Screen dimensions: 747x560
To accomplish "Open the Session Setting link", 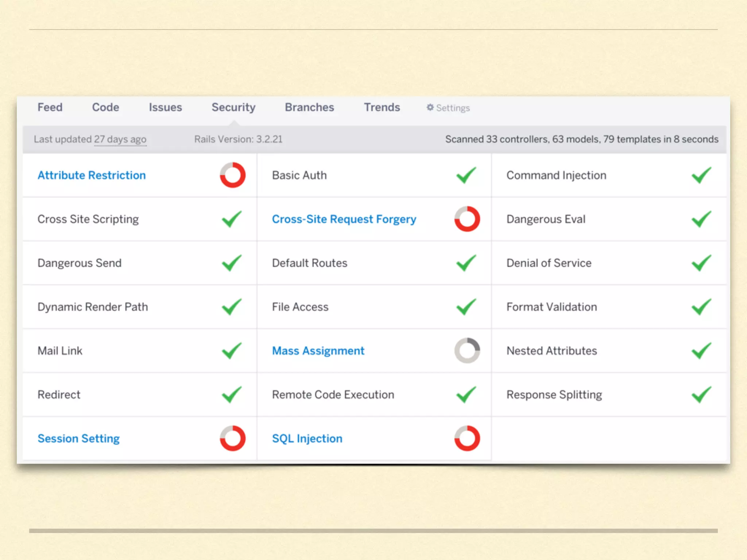I will point(78,438).
